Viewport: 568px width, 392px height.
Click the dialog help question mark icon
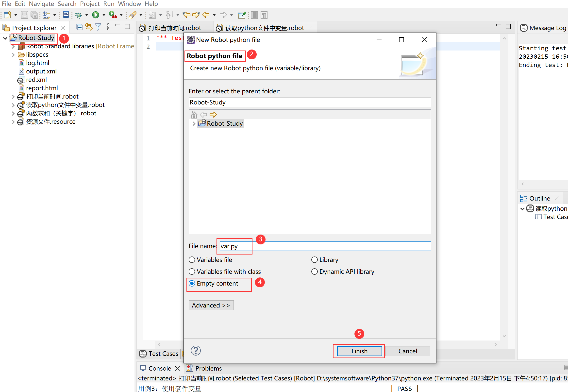(196, 351)
